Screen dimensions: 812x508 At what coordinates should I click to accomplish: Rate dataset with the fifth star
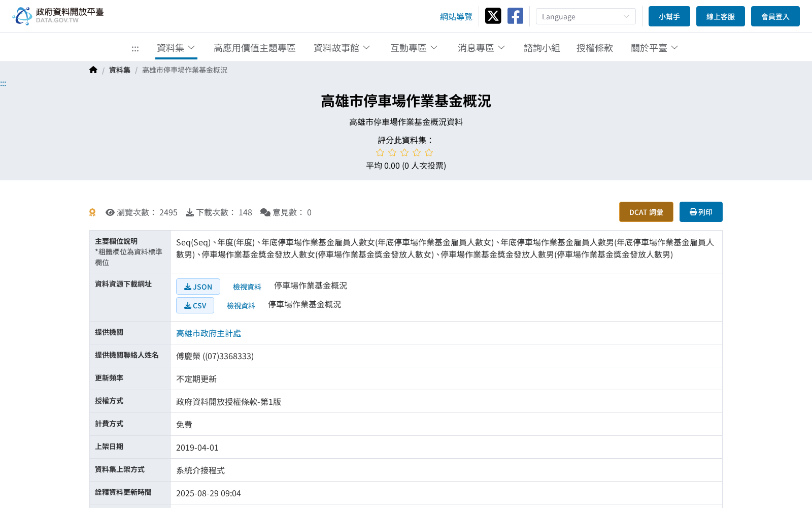(x=429, y=152)
